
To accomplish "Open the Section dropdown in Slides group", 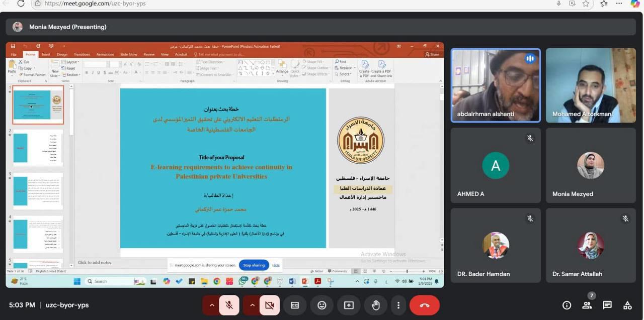I will [x=71, y=75].
